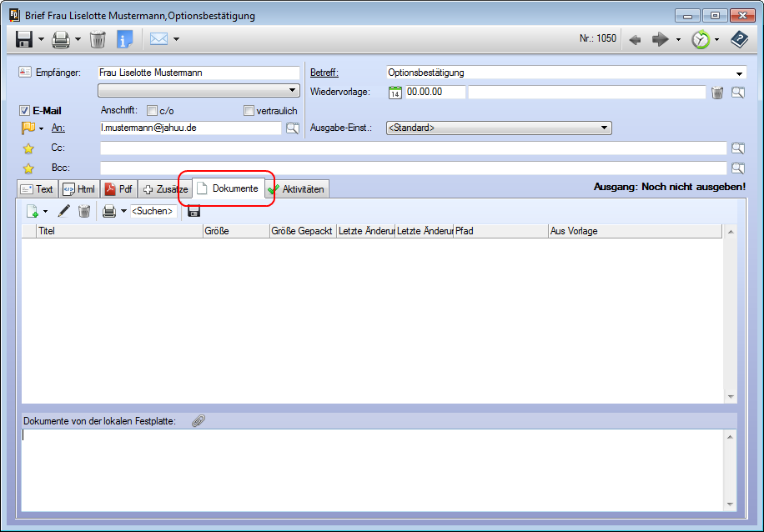This screenshot has width=764, height=532.
Task: Switch to the Pdf tab
Action: coord(118,189)
